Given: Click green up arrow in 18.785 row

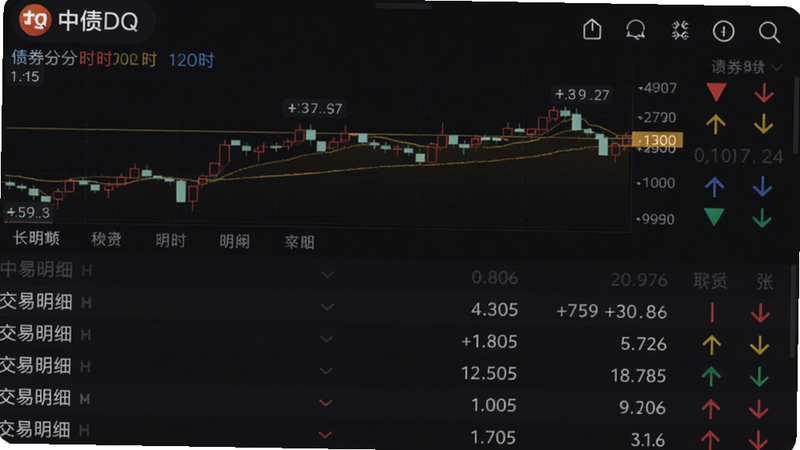Looking at the screenshot, I should [711, 377].
